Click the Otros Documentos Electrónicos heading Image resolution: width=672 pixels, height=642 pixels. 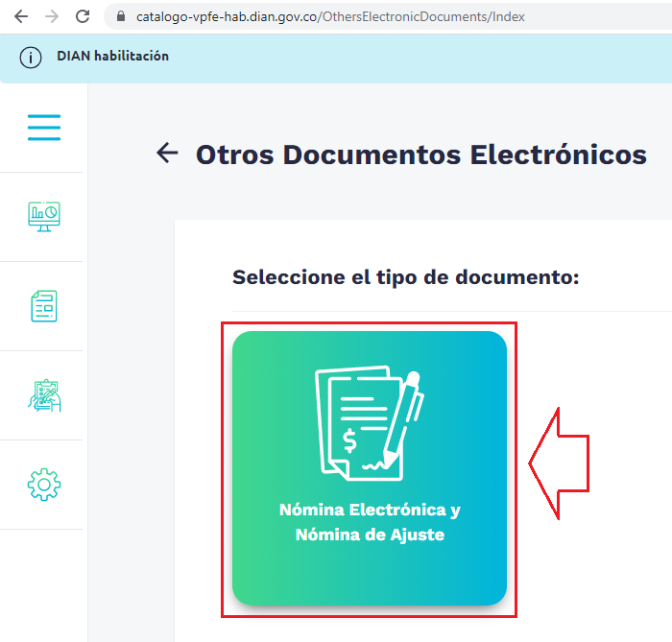[x=421, y=155]
